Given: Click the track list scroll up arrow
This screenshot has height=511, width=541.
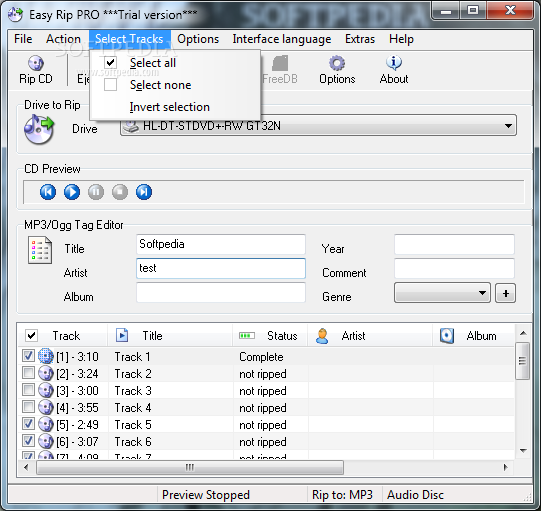Looking at the screenshot, I should [523, 333].
